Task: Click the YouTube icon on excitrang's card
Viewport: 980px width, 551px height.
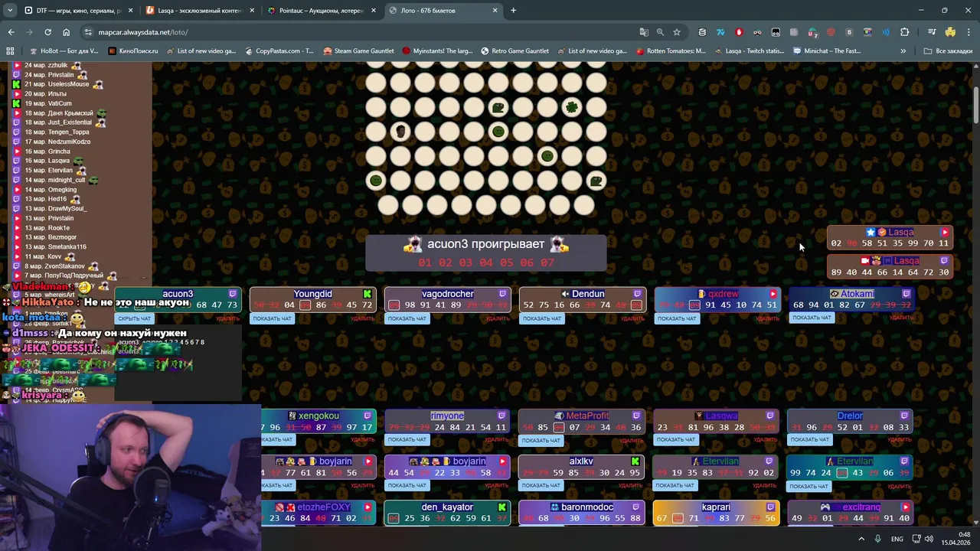Action: pos(906,507)
